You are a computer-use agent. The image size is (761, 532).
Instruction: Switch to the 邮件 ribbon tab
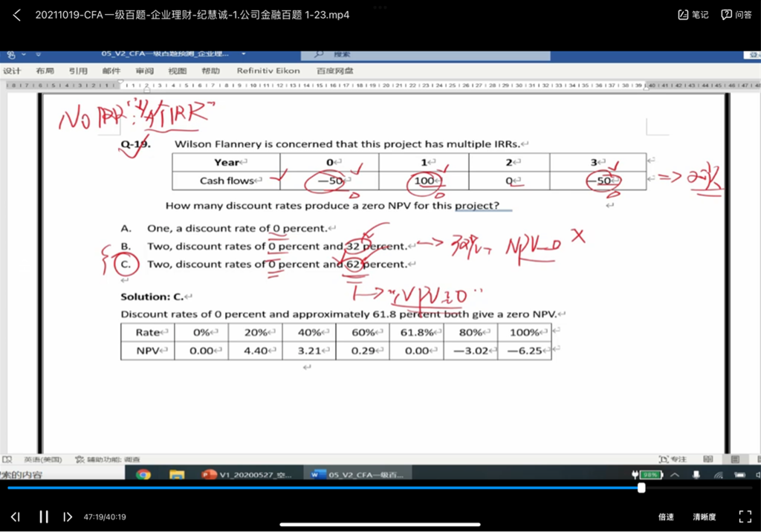111,71
